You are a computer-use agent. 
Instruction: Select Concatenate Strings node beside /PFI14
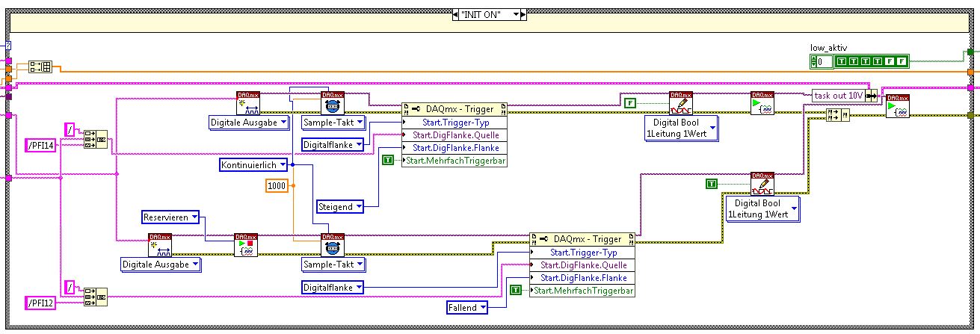[x=96, y=140]
